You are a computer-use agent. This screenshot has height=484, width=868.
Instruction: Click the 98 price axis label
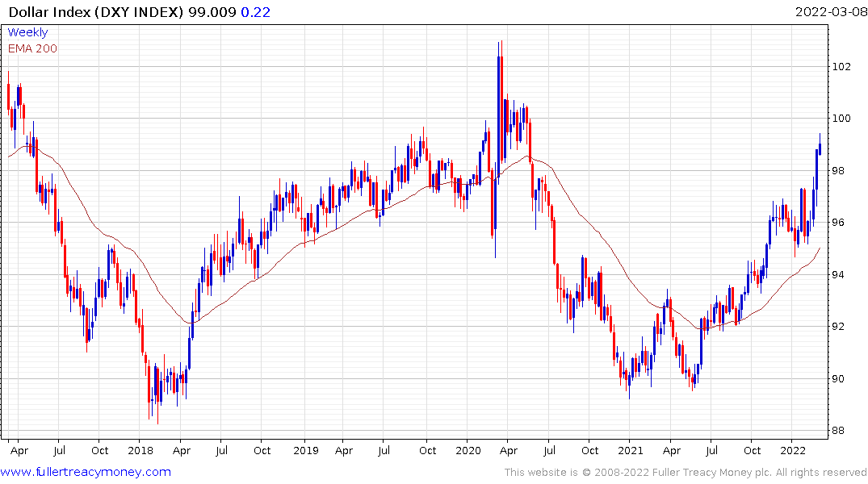[839, 170]
